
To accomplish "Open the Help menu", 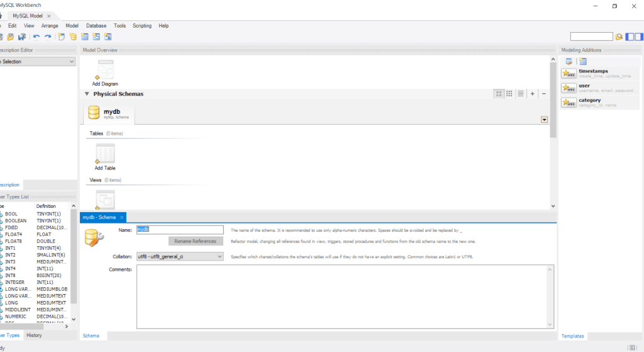I will [x=164, y=25].
